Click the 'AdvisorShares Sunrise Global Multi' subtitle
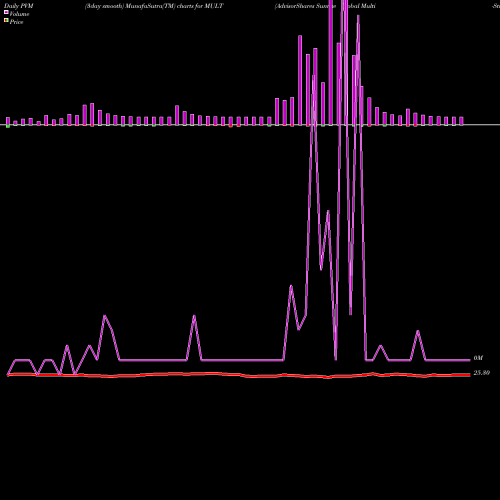This screenshot has width=500, height=500. tap(325, 6)
